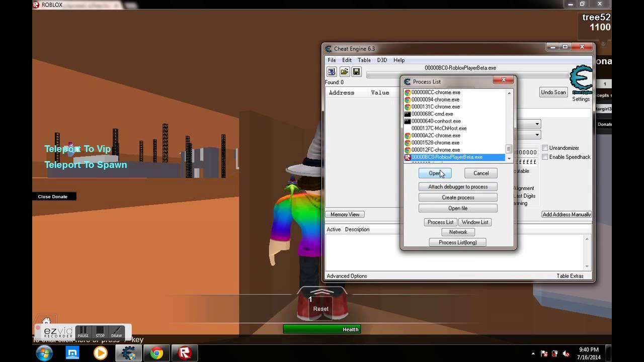Click the save floppy disk icon
644x362 pixels.
(356, 72)
